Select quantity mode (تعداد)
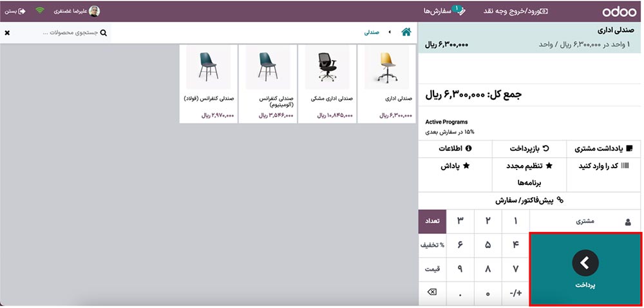Screen dimensions: 644x308 click(x=433, y=222)
